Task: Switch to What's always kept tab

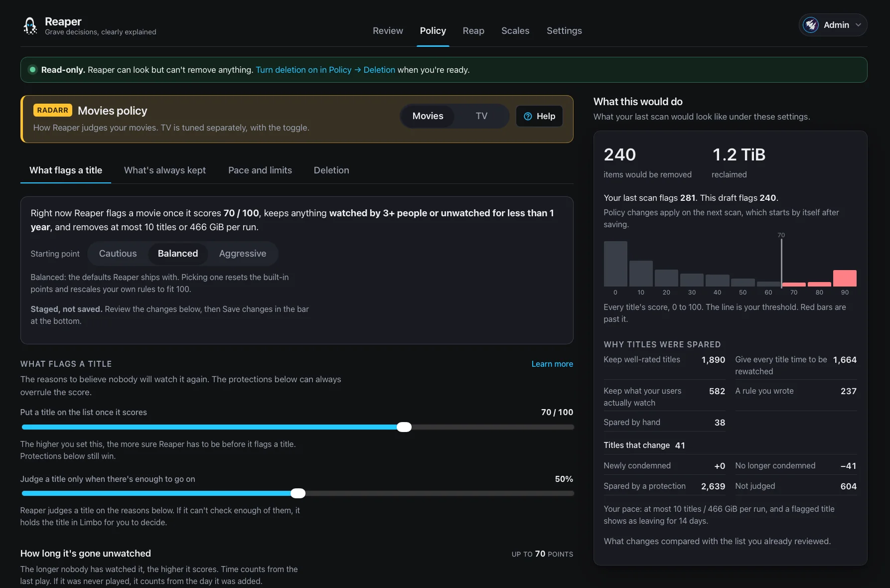Action: click(x=165, y=170)
